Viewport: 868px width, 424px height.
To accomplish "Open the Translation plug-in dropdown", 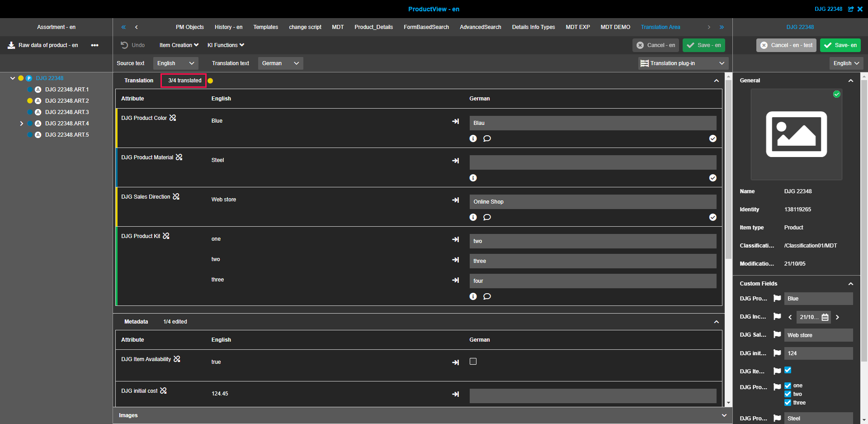I will tap(682, 63).
